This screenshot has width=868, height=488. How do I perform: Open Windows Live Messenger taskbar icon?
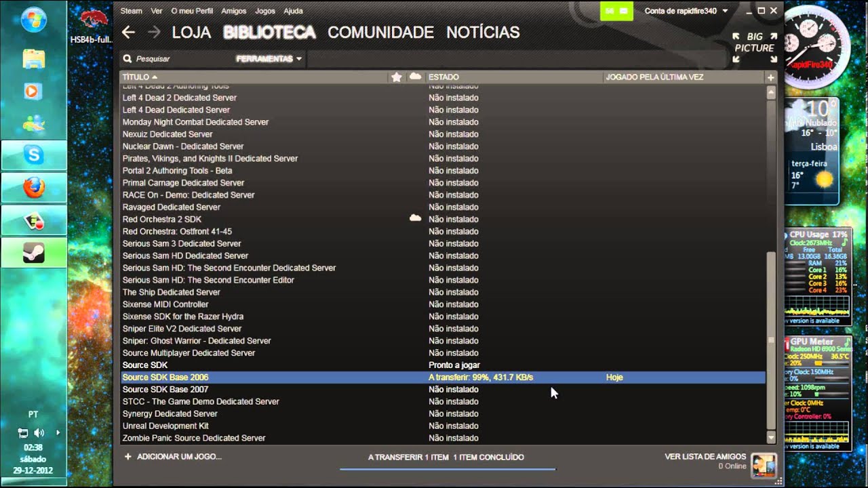[33, 123]
